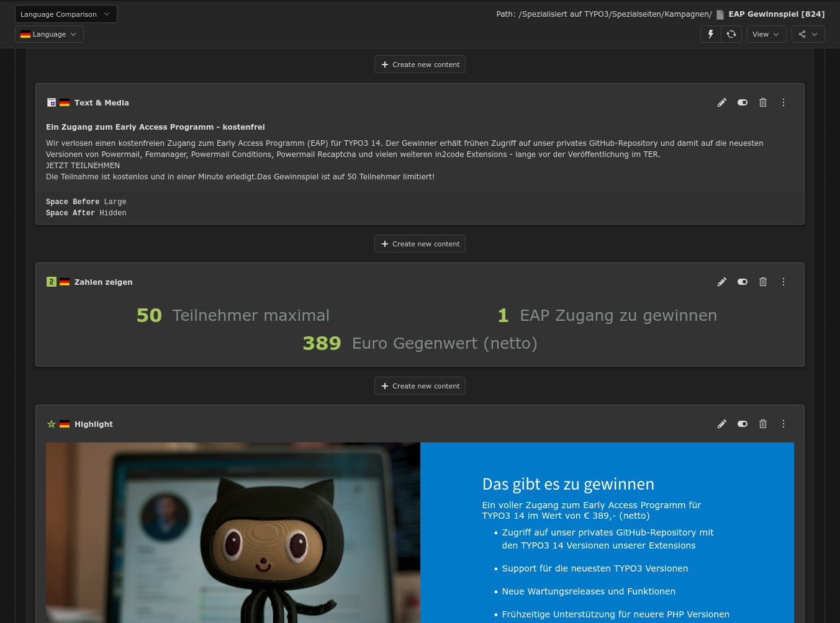Screen dimensions: 840x623
Task: Click the '389 Euro Gegenwert (netto)' counter
Action: [x=420, y=343]
